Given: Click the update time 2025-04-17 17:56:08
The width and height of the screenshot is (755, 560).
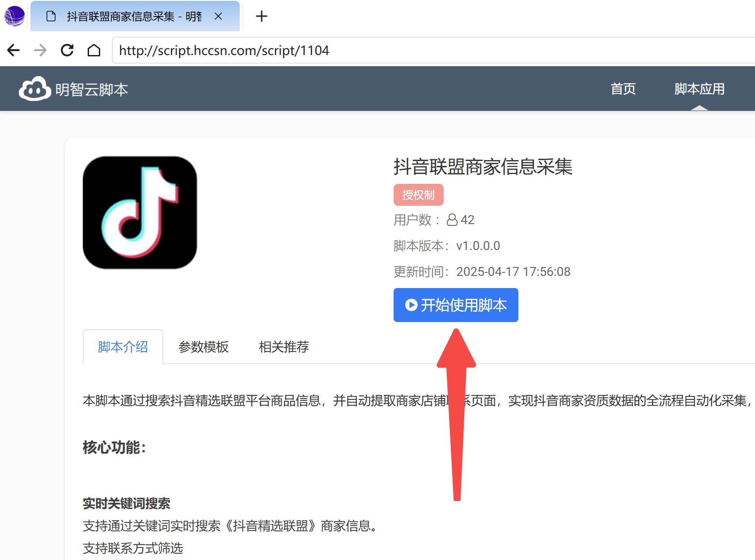Looking at the screenshot, I should point(513,272).
